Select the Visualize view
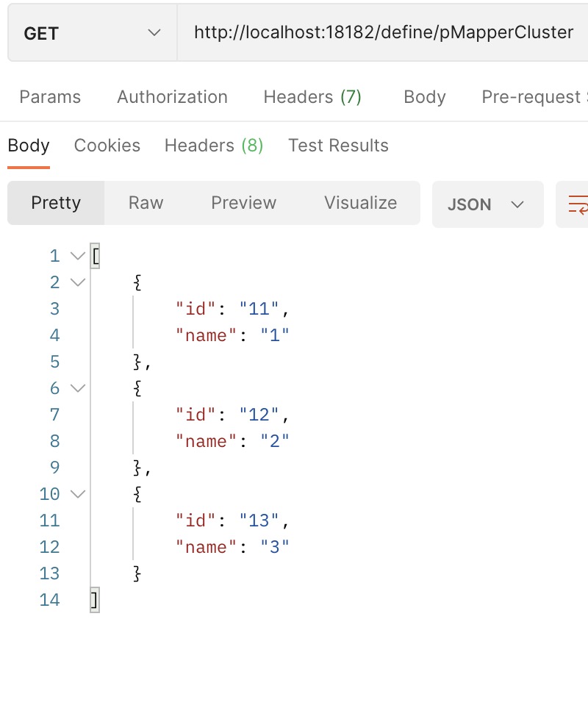Screen dimensions: 588x719 tap(360, 203)
